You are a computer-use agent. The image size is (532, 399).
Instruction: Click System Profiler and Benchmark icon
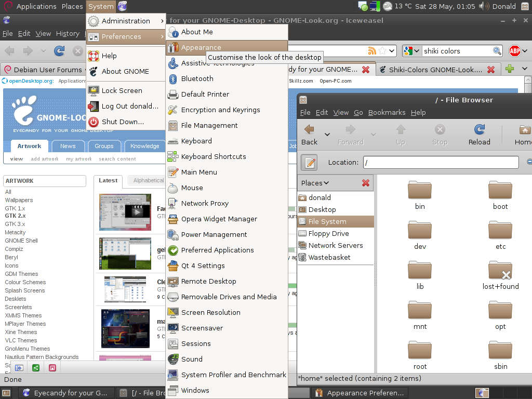[173, 375]
